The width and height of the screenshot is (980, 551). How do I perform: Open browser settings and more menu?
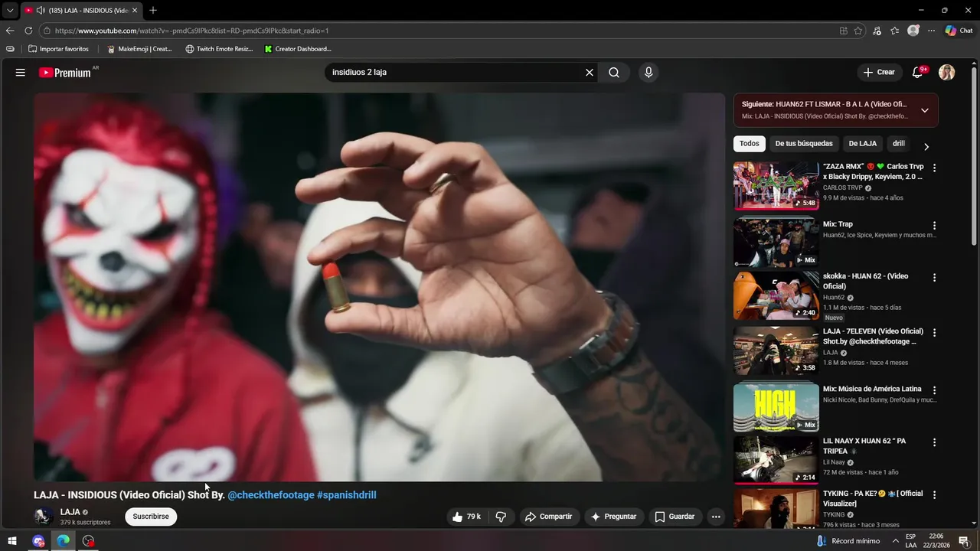click(x=931, y=31)
